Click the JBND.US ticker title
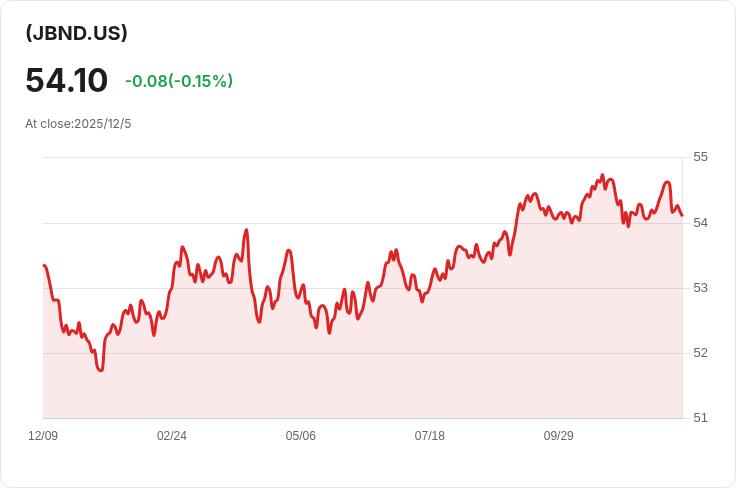 point(76,33)
